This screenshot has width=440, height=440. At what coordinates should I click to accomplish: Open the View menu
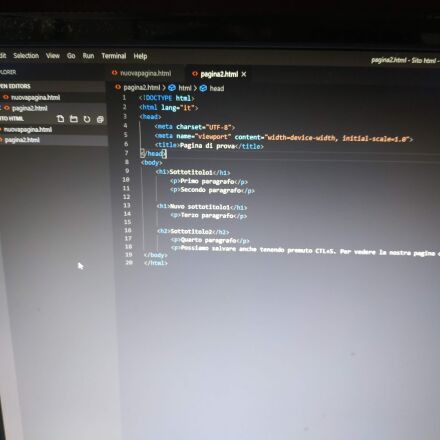click(53, 56)
